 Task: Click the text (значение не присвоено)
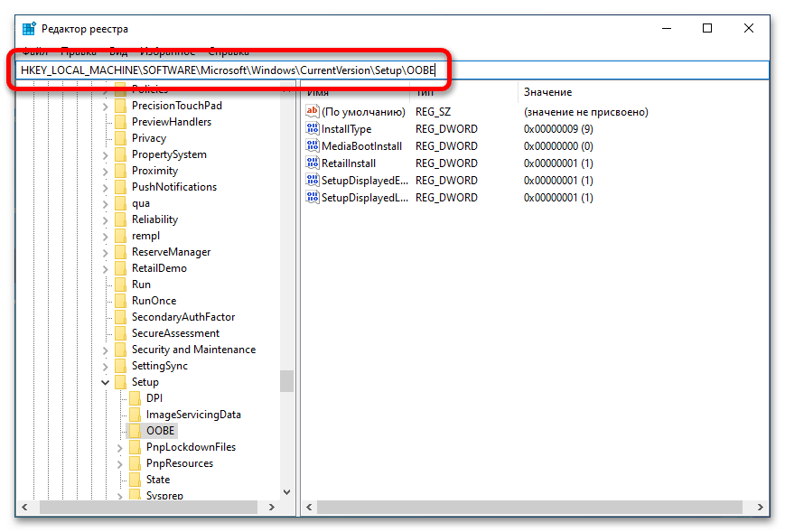pyautogui.click(x=585, y=112)
